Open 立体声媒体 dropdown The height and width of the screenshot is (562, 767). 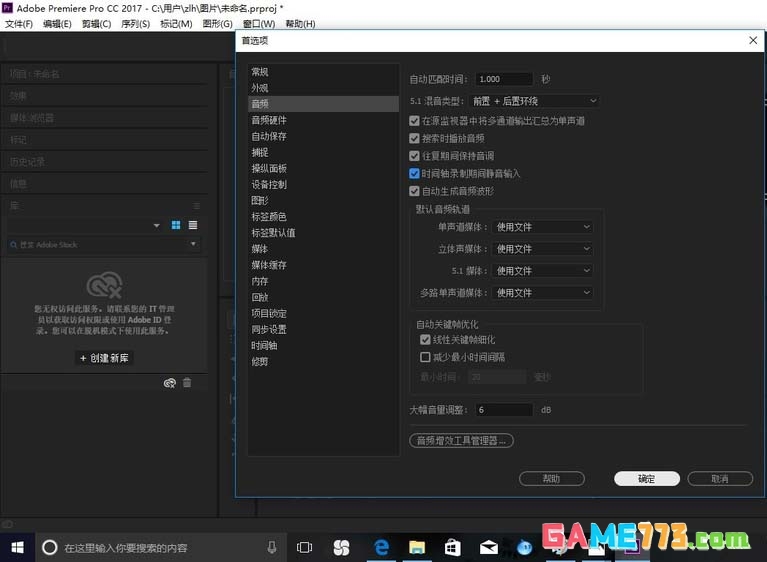coord(542,249)
